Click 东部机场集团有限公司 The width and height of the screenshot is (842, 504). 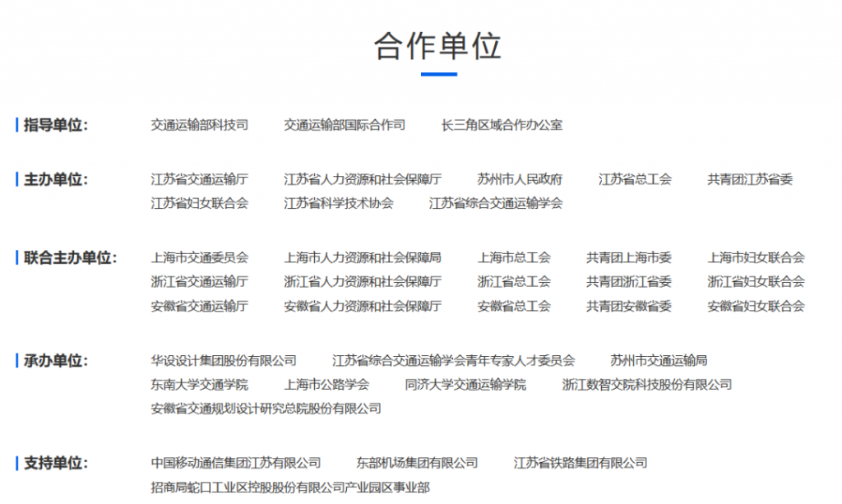417,463
